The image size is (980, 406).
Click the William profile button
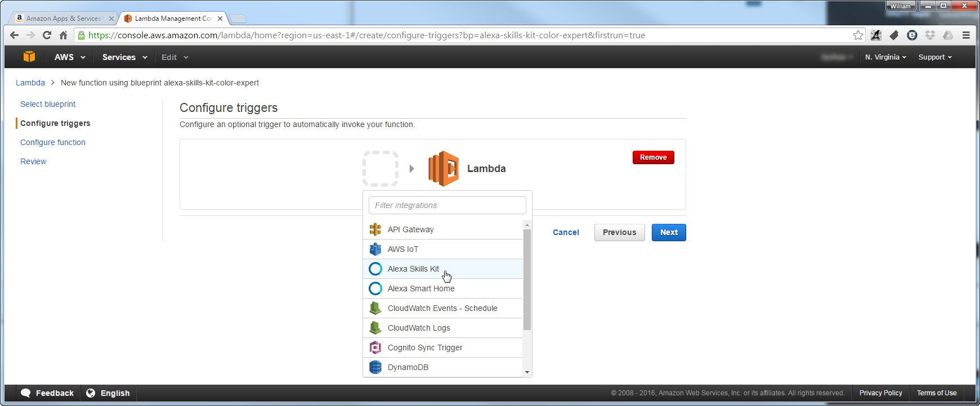[x=901, y=6]
